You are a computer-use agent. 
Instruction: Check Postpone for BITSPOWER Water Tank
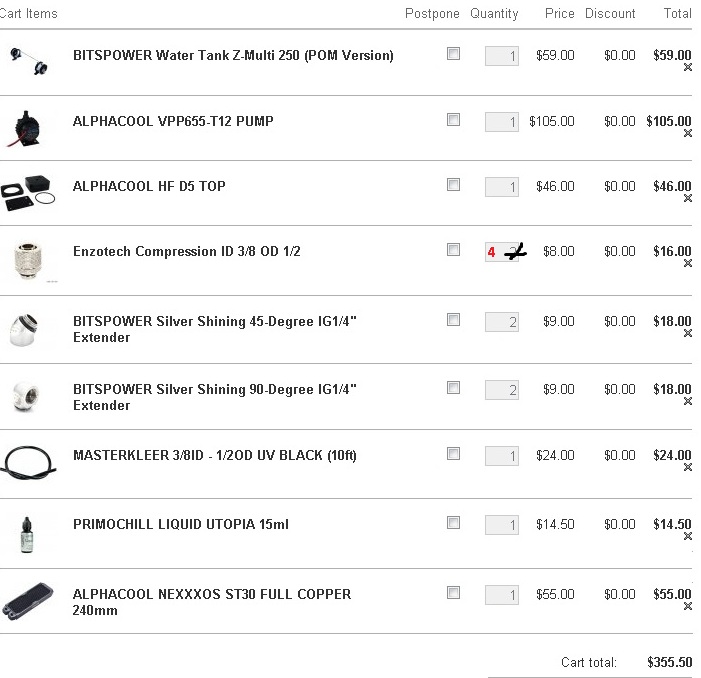[453, 54]
